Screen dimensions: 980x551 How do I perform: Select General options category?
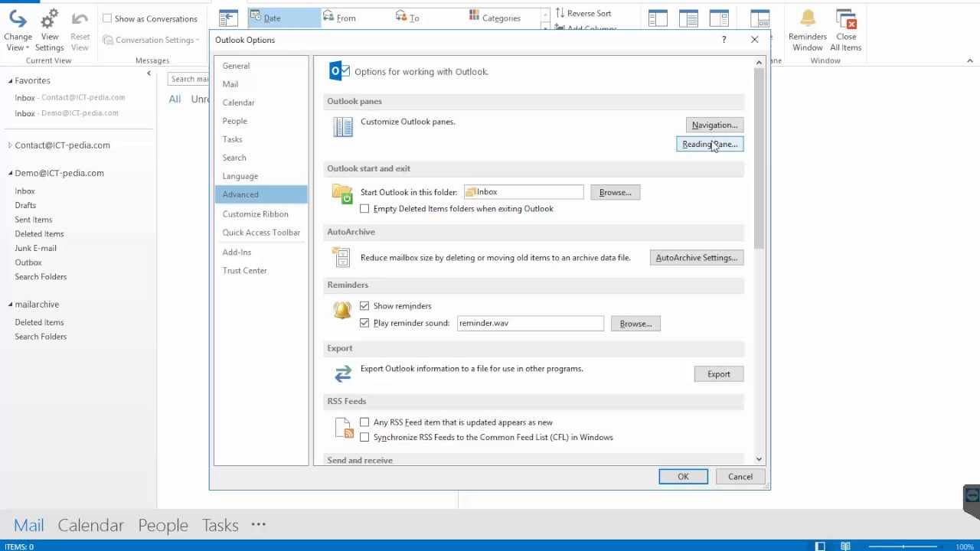tap(261, 66)
